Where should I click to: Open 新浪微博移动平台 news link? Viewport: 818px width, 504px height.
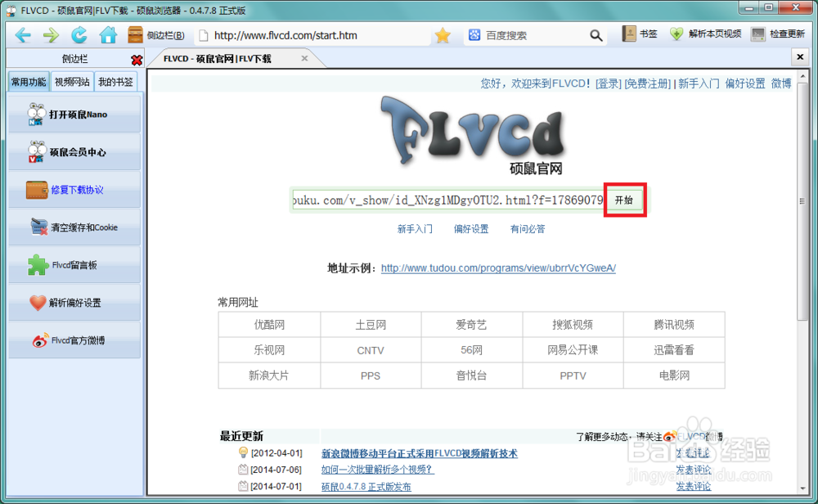click(420, 453)
